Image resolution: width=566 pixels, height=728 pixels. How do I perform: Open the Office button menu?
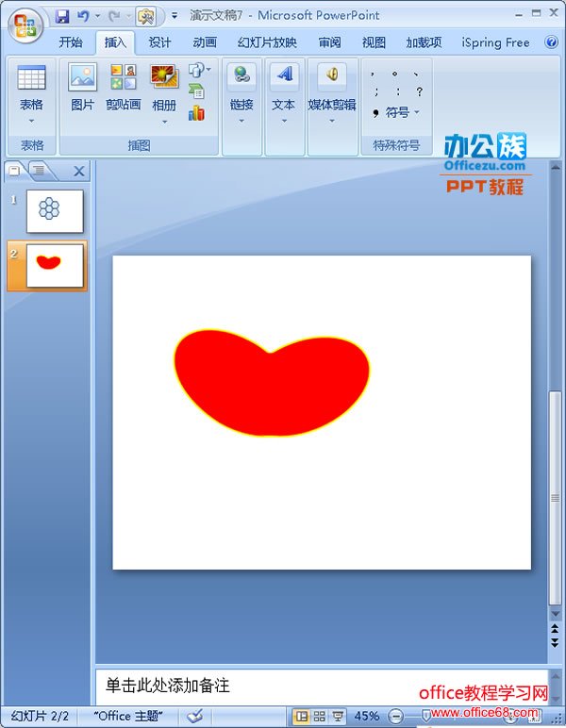click(x=25, y=25)
